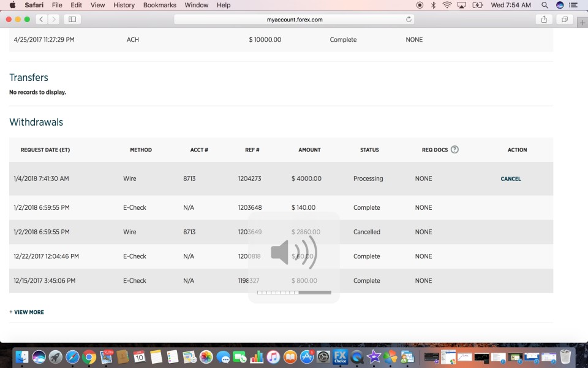The width and height of the screenshot is (588, 368).
Task: Click the $ 140.00 amount cell
Action: 303,207
